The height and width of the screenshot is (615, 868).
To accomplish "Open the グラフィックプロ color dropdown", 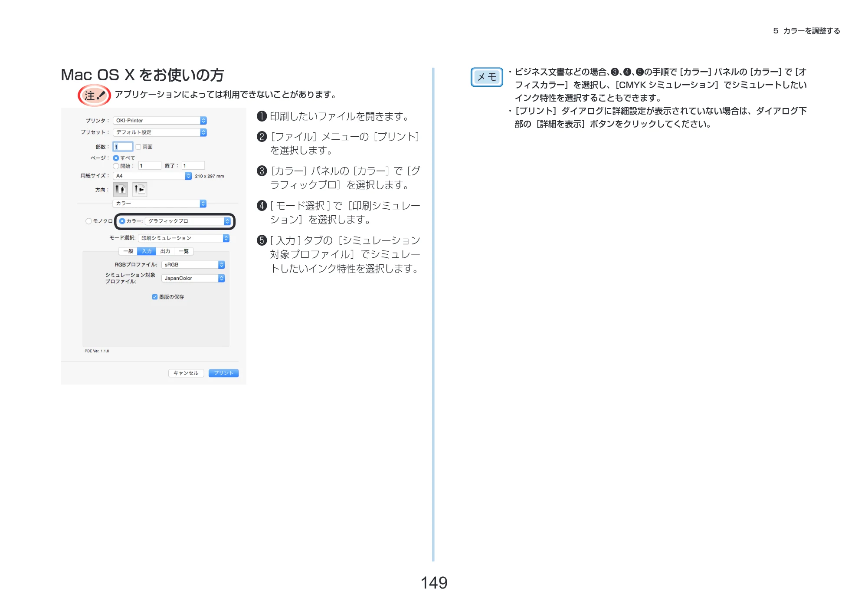I will click(x=188, y=221).
